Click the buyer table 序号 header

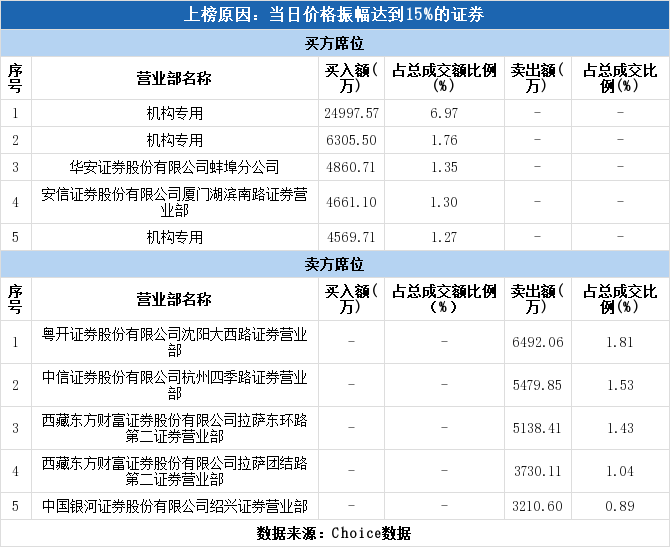pos(15,78)
